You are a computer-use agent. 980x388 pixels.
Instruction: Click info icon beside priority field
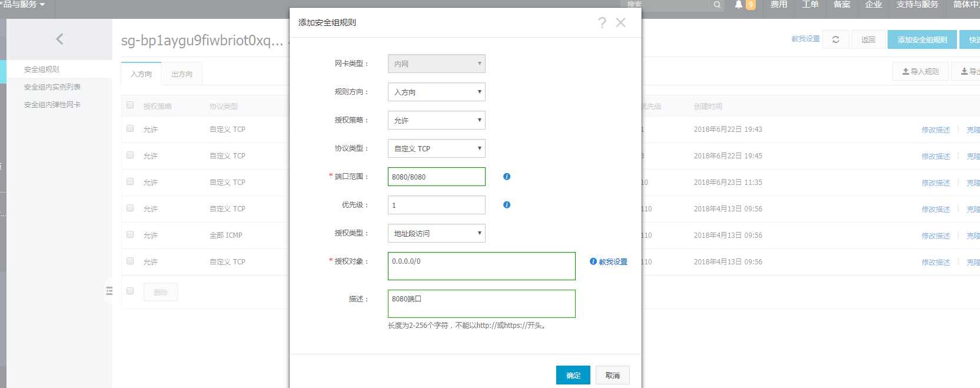tap(507, 205)
